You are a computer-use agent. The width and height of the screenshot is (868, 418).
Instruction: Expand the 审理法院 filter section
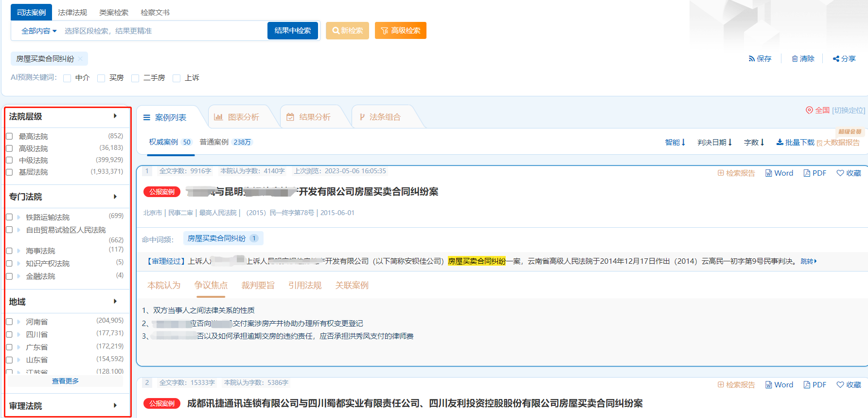(x=115, y=405)
